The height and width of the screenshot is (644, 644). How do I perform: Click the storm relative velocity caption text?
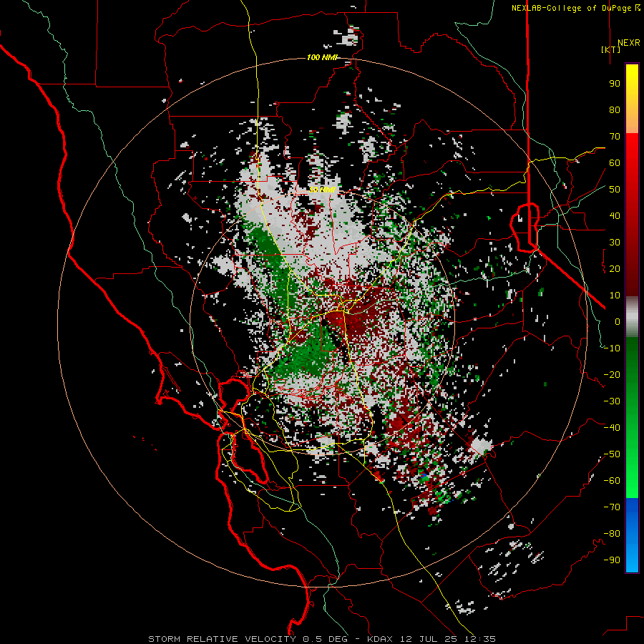[x=321, y=639]
